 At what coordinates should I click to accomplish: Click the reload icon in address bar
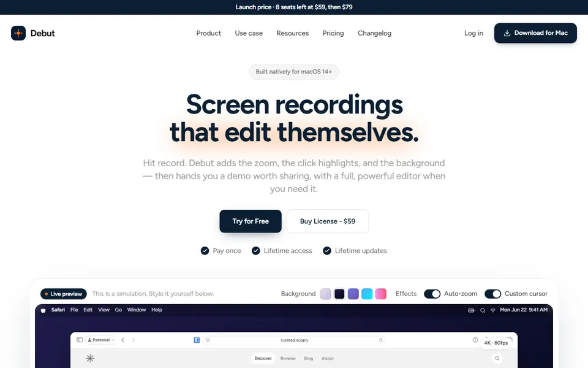381,340
